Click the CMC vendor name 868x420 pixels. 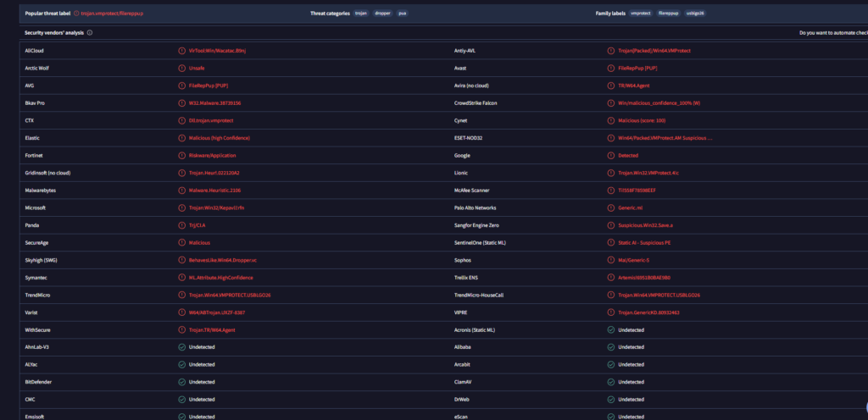pos(31,400)
